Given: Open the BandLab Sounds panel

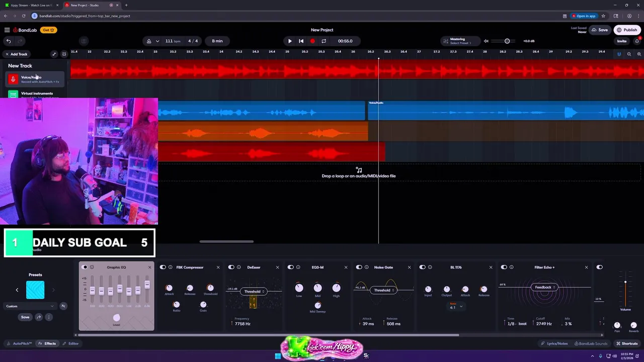Looking at the screenshot, I should tap(591, 343).
